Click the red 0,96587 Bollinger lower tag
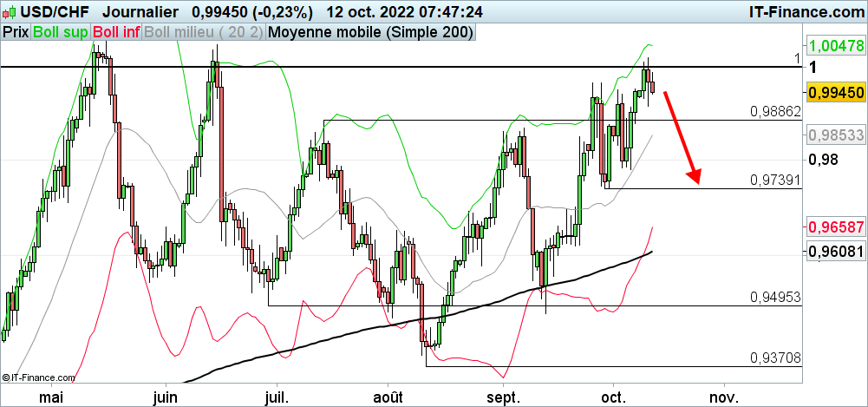 tap(836, 227)
